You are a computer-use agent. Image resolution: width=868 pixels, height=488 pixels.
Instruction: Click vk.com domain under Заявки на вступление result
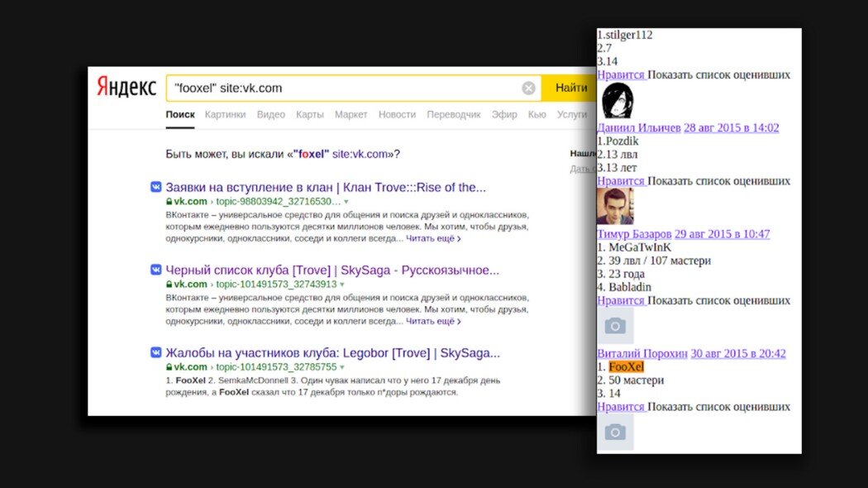(x=190, y=202)
